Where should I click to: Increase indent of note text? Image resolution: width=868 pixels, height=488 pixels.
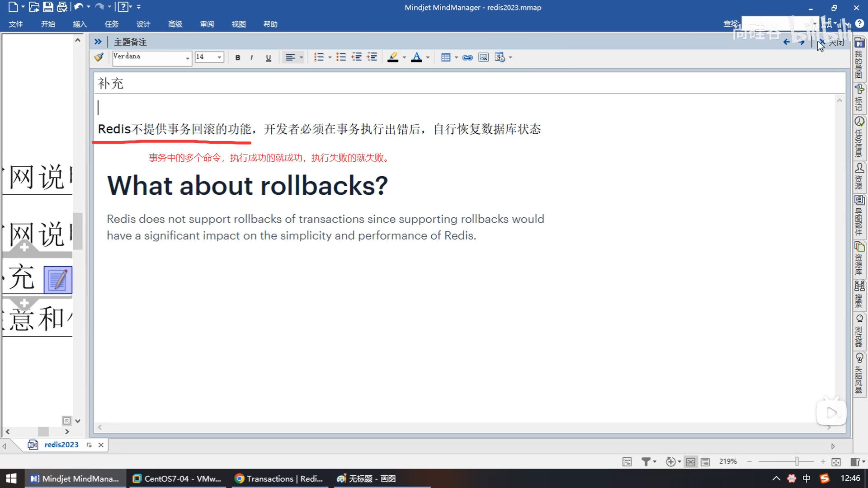[x=372, y=57]
